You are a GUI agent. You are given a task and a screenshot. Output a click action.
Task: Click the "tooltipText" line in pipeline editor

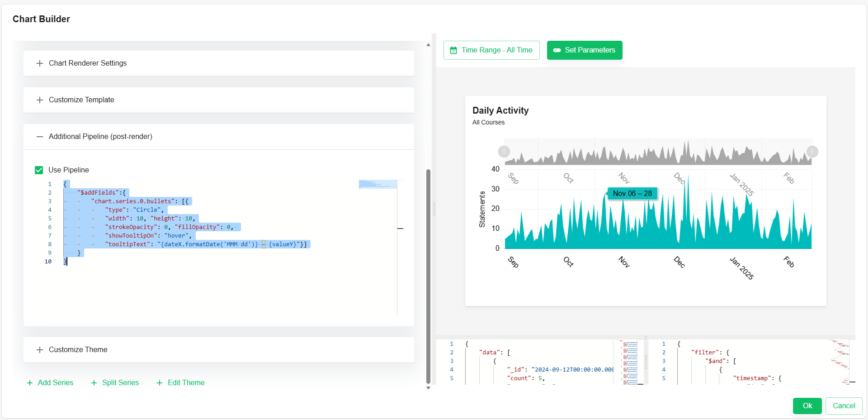coord(206,244)
